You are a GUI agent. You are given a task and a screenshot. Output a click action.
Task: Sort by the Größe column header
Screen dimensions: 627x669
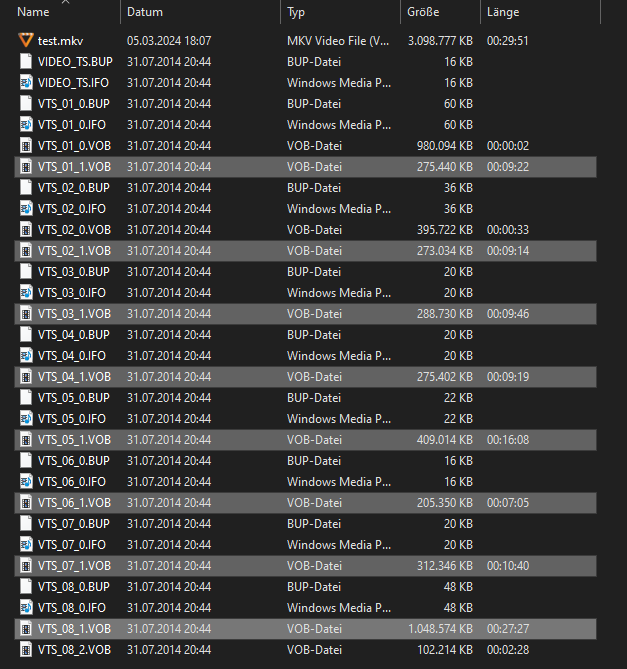423,12
